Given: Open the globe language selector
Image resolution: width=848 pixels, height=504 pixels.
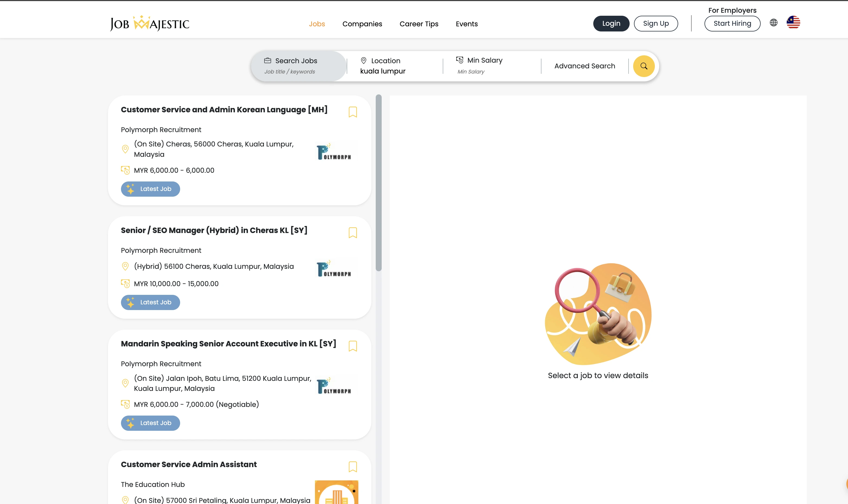Looking at the screenshot, I should pos(773,23).
